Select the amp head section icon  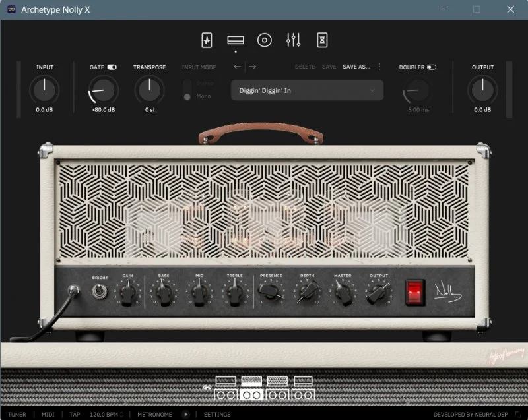point(236,40)
